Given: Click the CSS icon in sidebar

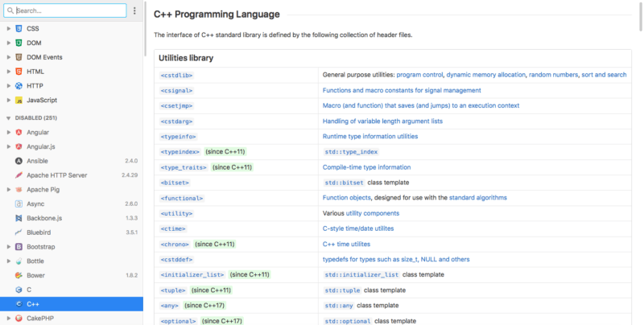Looking at the screenshot, I should tap(19, 28).
